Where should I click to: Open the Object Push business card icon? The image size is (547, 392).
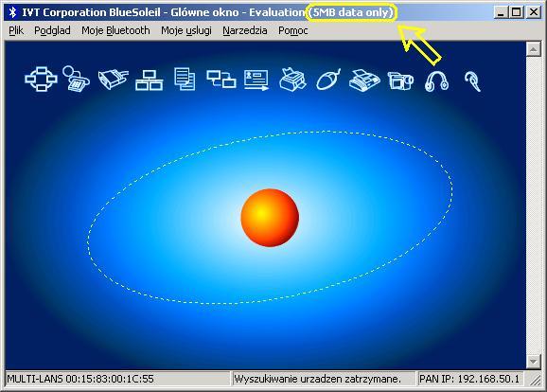[x=256, y=80]
